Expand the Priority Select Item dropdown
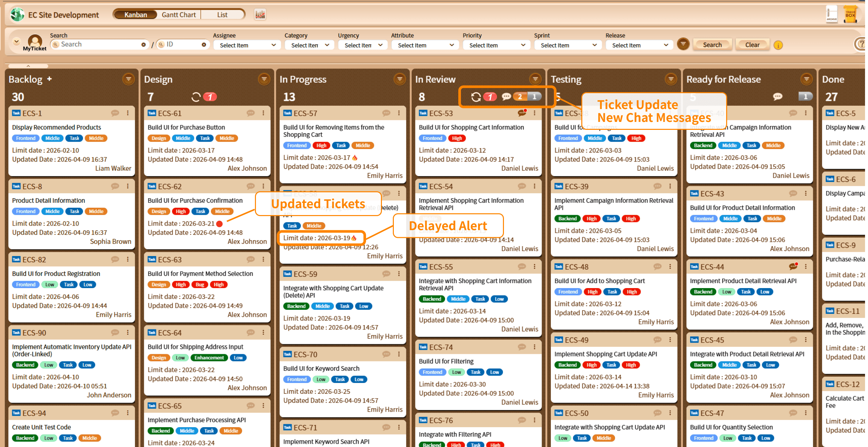This screenshot has height=447, width=868. (x=497, y=45)
